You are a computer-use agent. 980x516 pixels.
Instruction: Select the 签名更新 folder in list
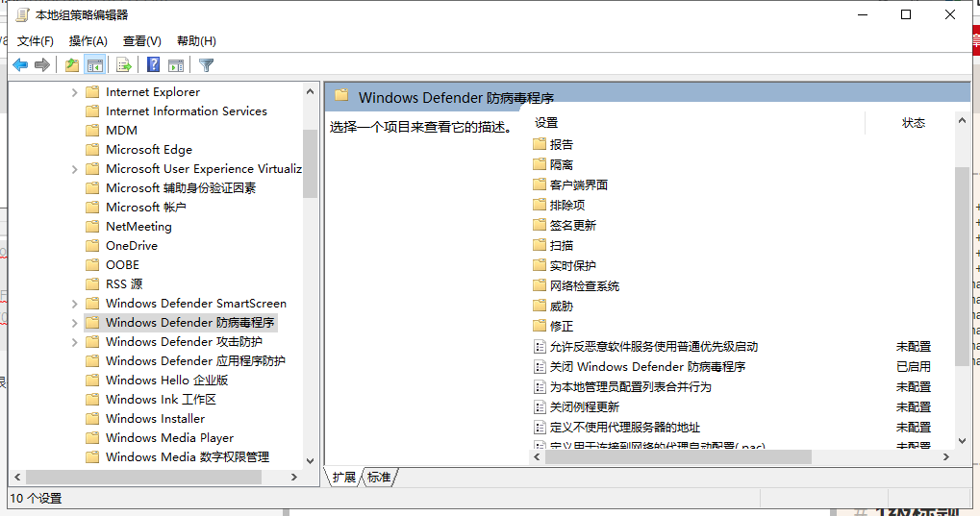coord(573,226)
